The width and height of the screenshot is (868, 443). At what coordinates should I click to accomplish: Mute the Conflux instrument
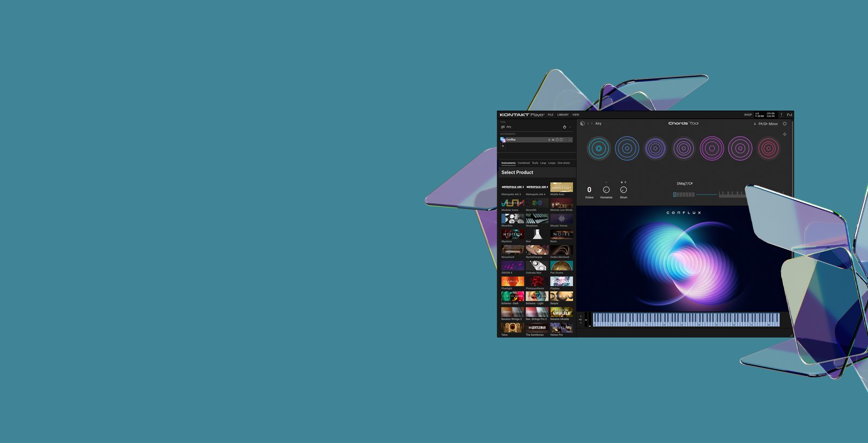[x=553, y=140]
